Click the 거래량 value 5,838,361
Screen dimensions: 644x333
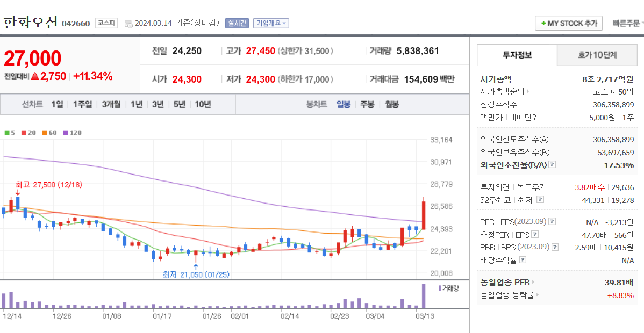(x=418, y=51)
